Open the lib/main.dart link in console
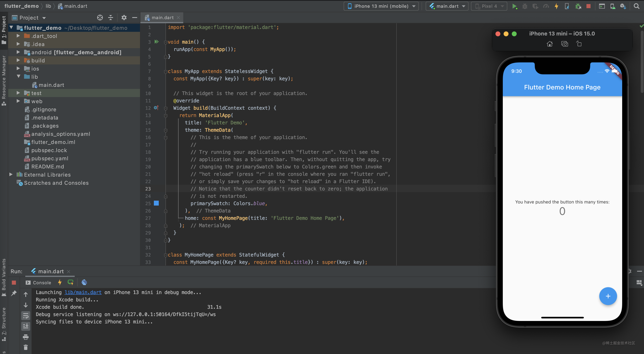Screen dimensions: 644x354 (x=83, y=292)
